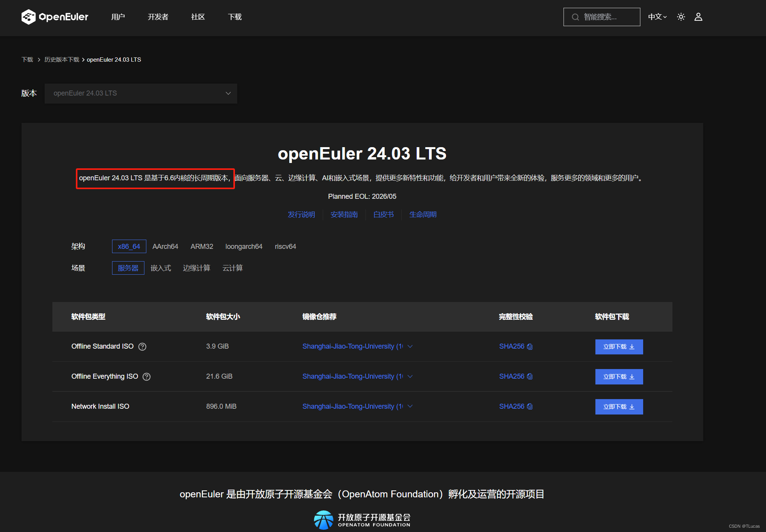Screen dimensions: 766x532
Task: Click the 21.6 GiB size cell
Action: pos(219,376)
